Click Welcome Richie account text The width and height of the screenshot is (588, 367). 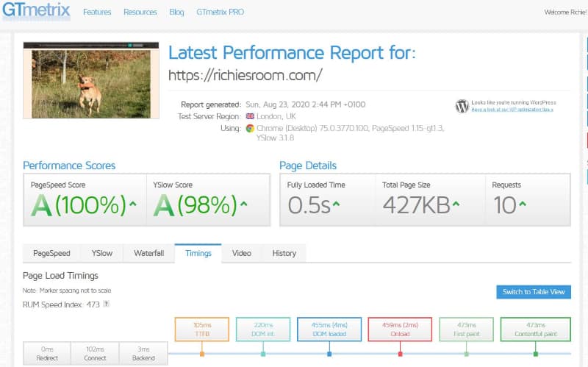pyautogui.click(x=565, y=13)
